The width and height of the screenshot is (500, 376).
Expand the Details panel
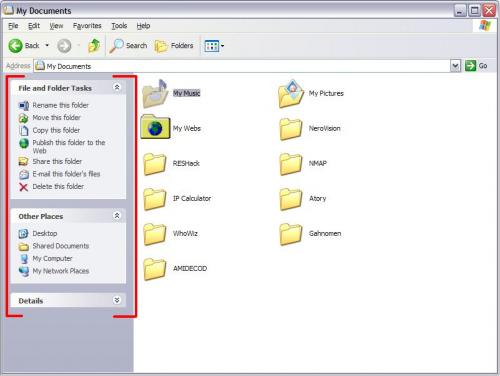(x=117, y=300)
